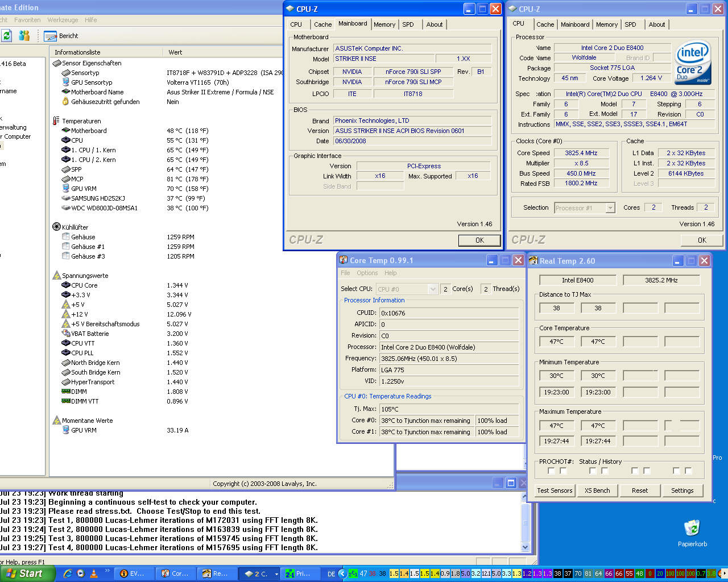Launch VLC cone icon in quick launch
Screen dimensions: 728x582
(x=93, y=573)
